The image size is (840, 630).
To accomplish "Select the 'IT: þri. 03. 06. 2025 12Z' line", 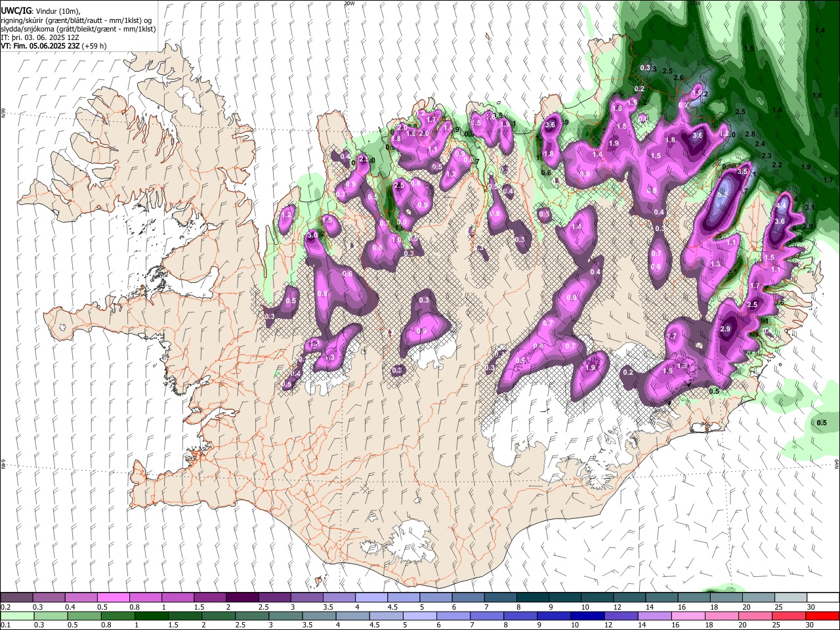I will (39, 37).
